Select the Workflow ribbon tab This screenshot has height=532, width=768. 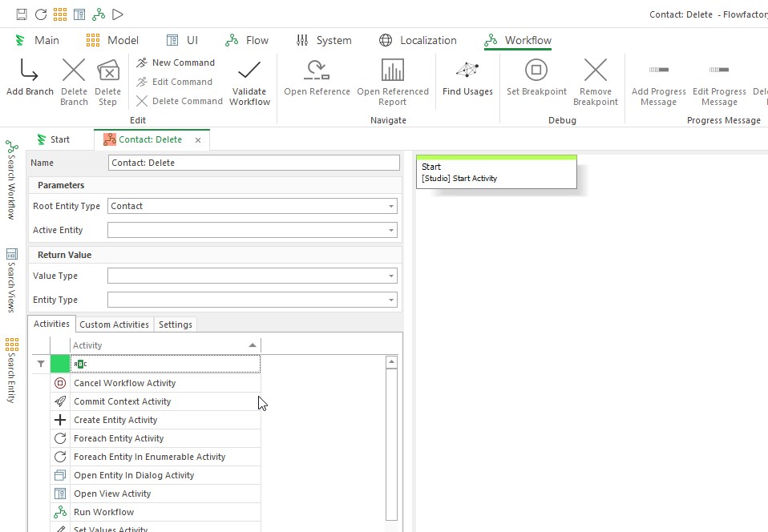click(518, 40)
